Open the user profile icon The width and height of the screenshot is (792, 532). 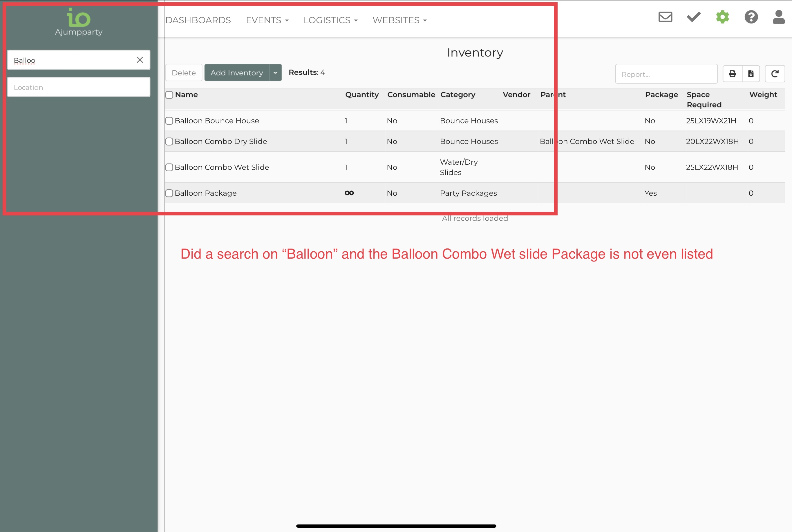tap(778, 17)
